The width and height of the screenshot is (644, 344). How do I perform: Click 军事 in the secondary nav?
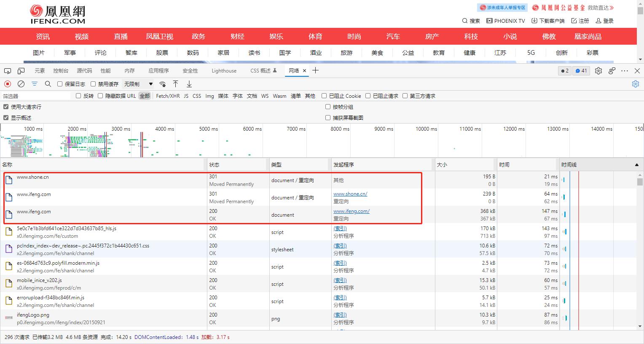click(70, 53)
